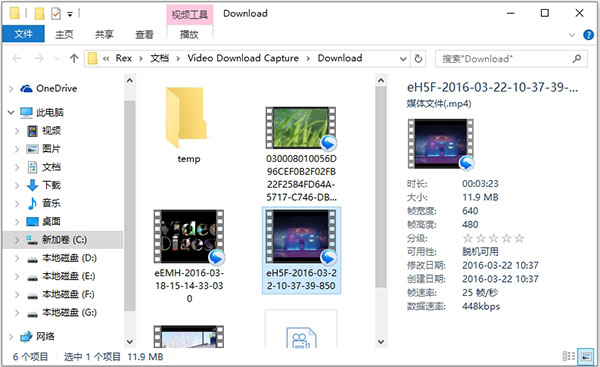The width and height of the screenshot is (600, 367).
Task: Click the preview pane video thumbnail
Action: pos(441,144)
